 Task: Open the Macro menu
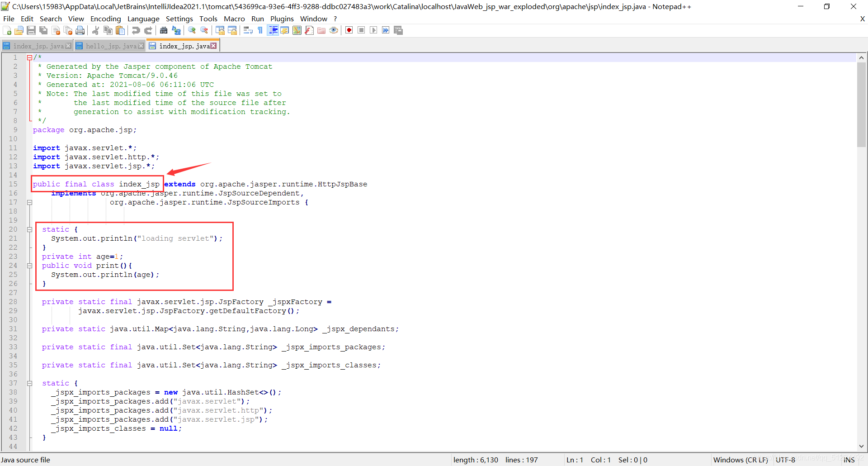[234, 19]
